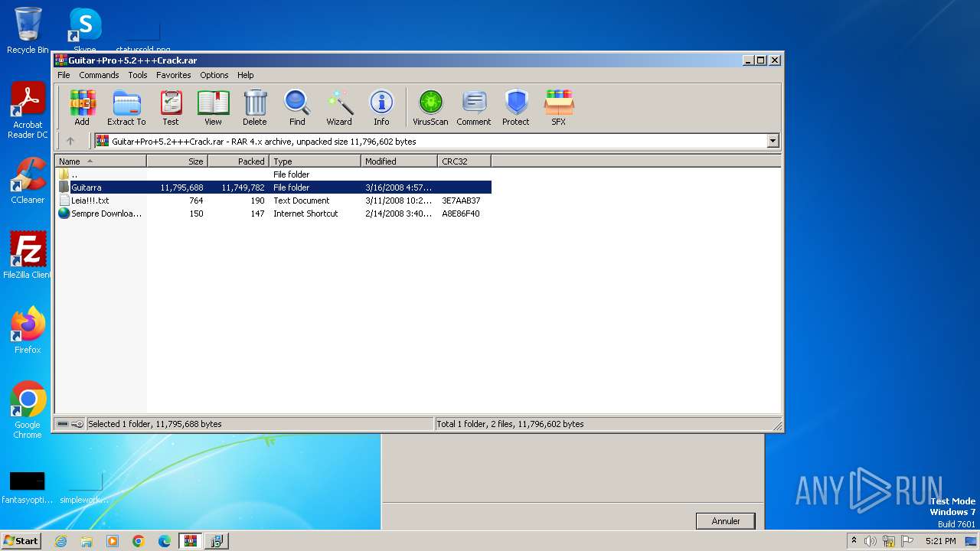This screenshot has width=980, height=551.
Task: Click the Start button
Action: (21, 541)
